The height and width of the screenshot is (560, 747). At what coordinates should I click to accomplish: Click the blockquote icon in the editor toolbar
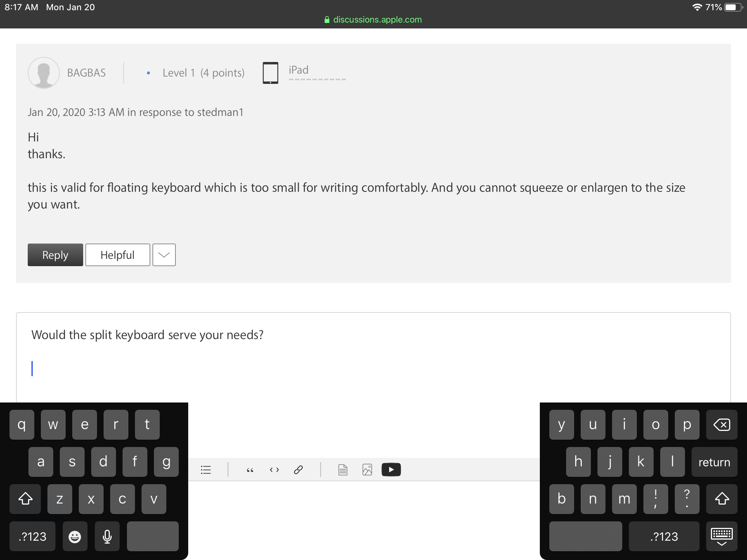[250, 470]
